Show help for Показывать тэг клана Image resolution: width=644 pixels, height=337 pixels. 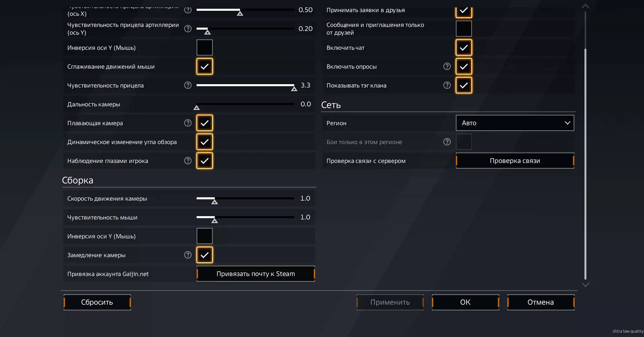(447, 86)
